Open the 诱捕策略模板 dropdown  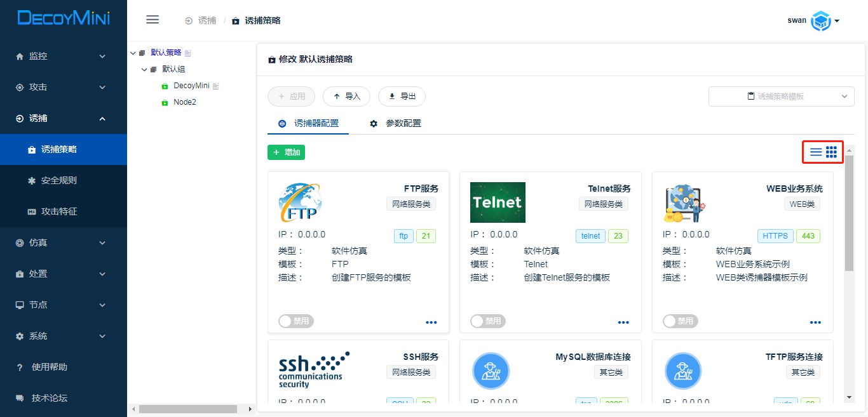(x=781, y=96)
